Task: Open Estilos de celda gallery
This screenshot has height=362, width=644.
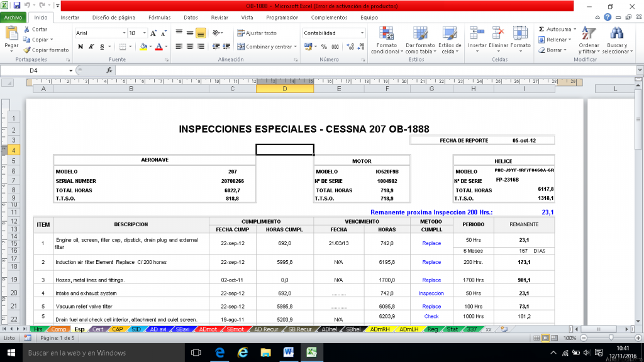Action: tap(450, 40)
